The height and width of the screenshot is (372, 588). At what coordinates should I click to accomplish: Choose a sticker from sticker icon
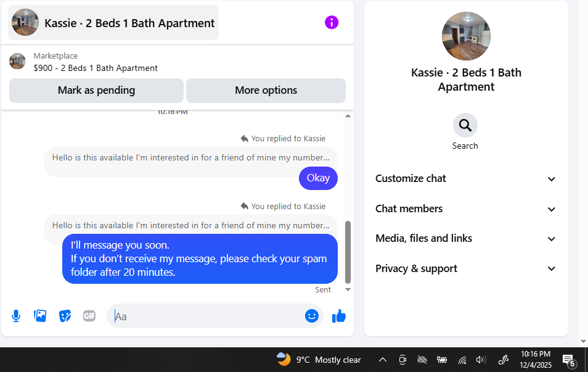point(65,316)
